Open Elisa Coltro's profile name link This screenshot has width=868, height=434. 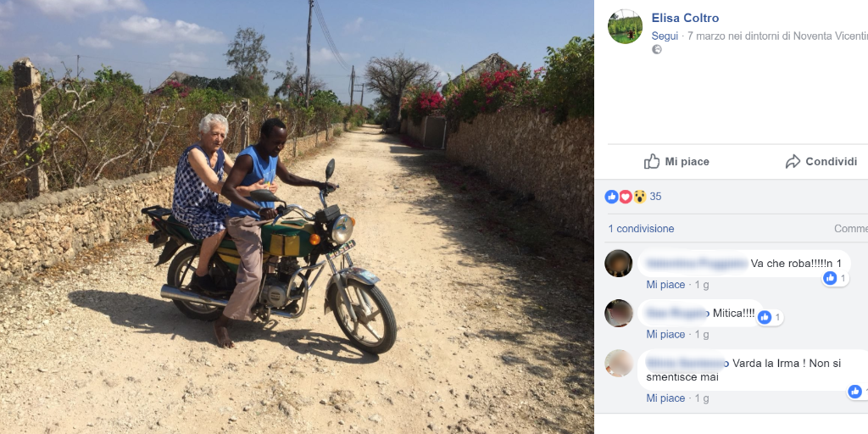click(x=685, y=18)
